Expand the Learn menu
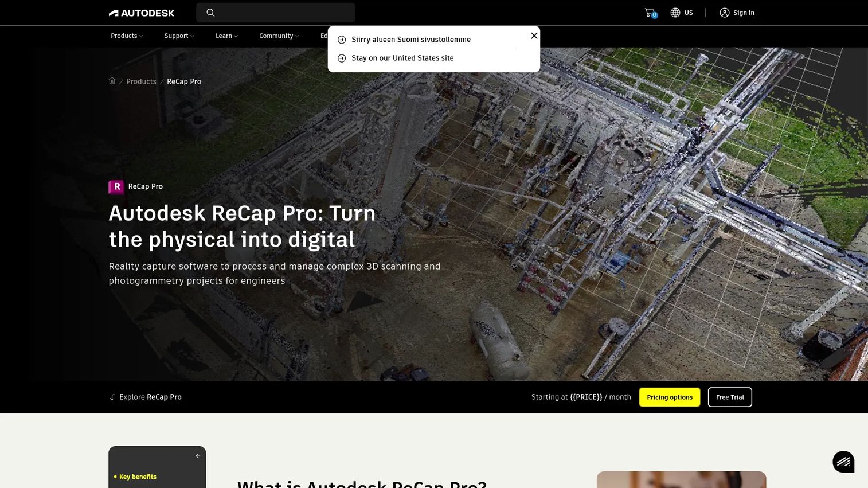The image size is (868, 488). point(226,36)
